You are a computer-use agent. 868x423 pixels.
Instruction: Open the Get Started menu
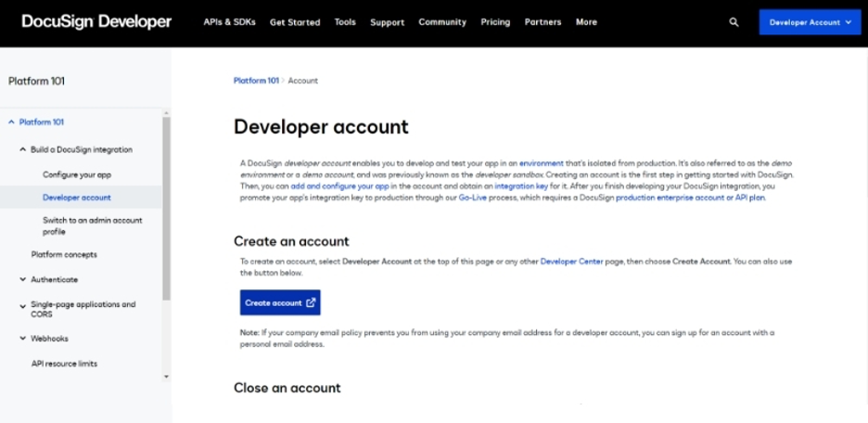pos(295,22)
